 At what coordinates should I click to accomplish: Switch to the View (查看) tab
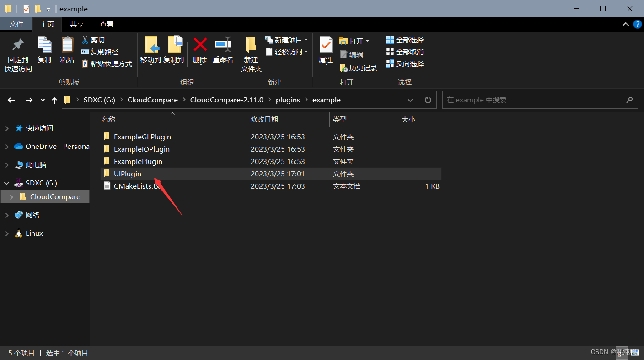[107, 24]
